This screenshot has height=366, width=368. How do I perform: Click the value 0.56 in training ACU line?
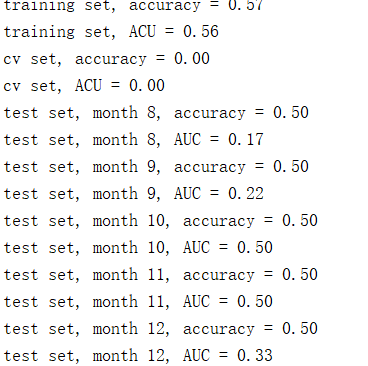pos(201,31)
